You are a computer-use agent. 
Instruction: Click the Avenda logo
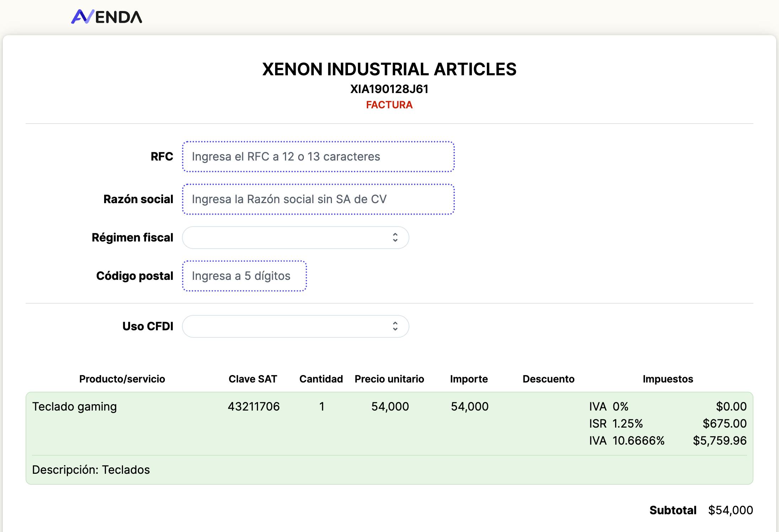[x=107, y=17]
